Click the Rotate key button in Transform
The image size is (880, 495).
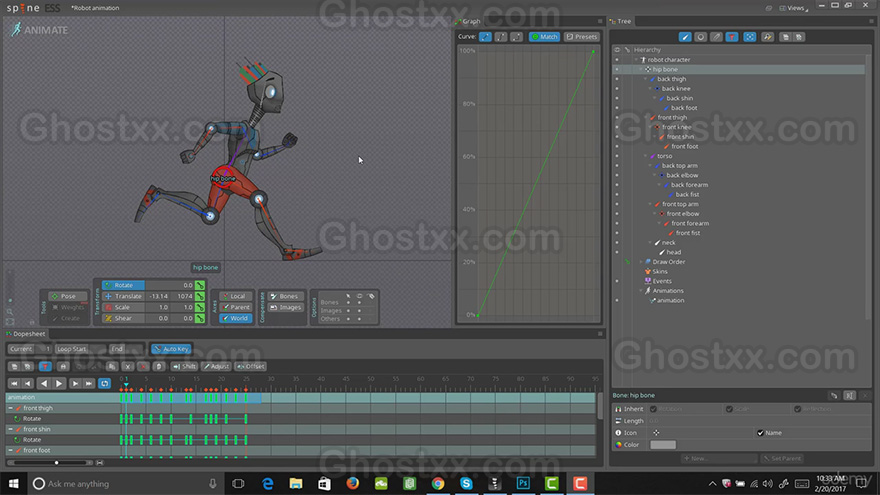click(200, 285)
